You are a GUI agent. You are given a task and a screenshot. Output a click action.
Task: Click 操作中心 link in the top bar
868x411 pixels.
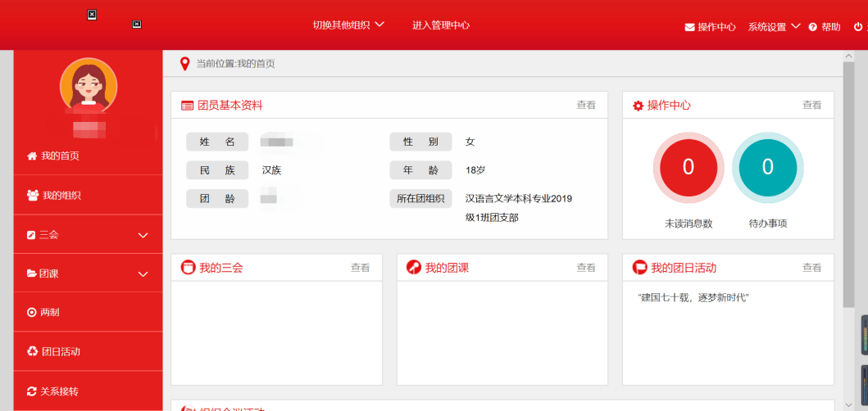pyautogui.click(x=717, y=27)
